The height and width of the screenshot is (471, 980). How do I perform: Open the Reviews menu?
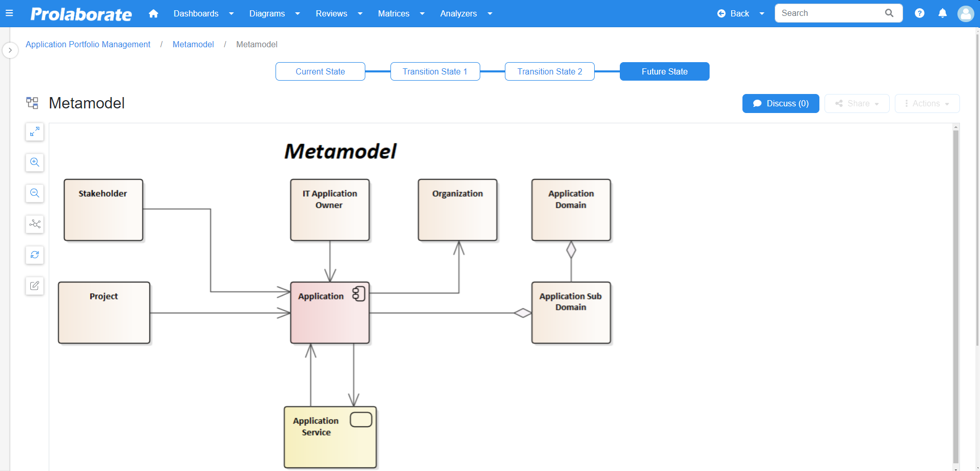click(331, 14)
